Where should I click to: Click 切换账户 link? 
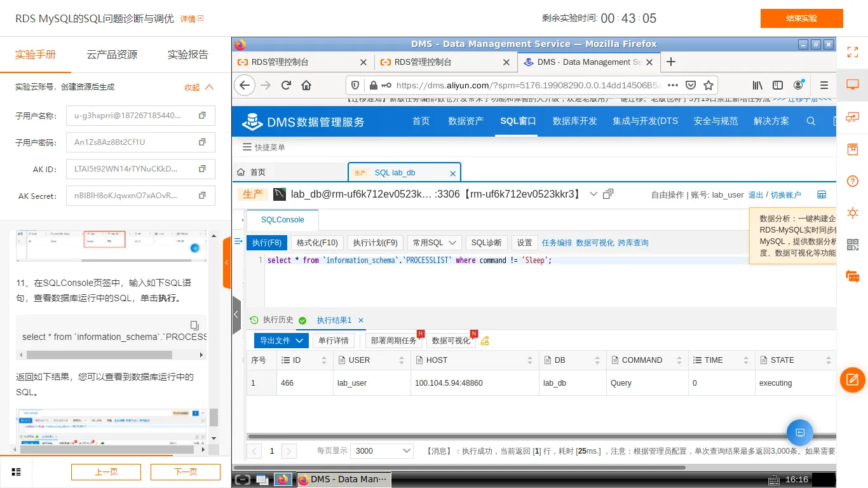click(786, 195)
